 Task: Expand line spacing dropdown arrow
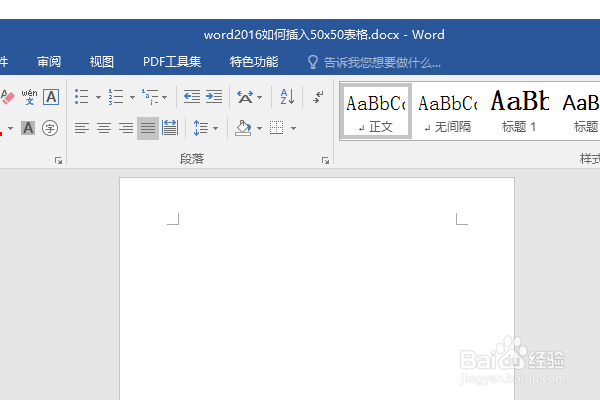pyautogui.click(x=215, y=128)
